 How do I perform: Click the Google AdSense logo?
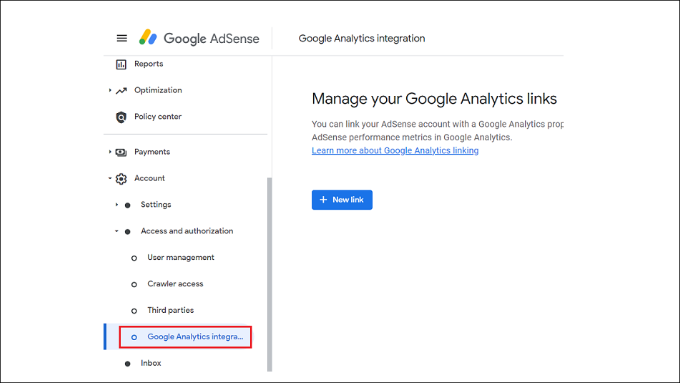(x=199, y=38)
